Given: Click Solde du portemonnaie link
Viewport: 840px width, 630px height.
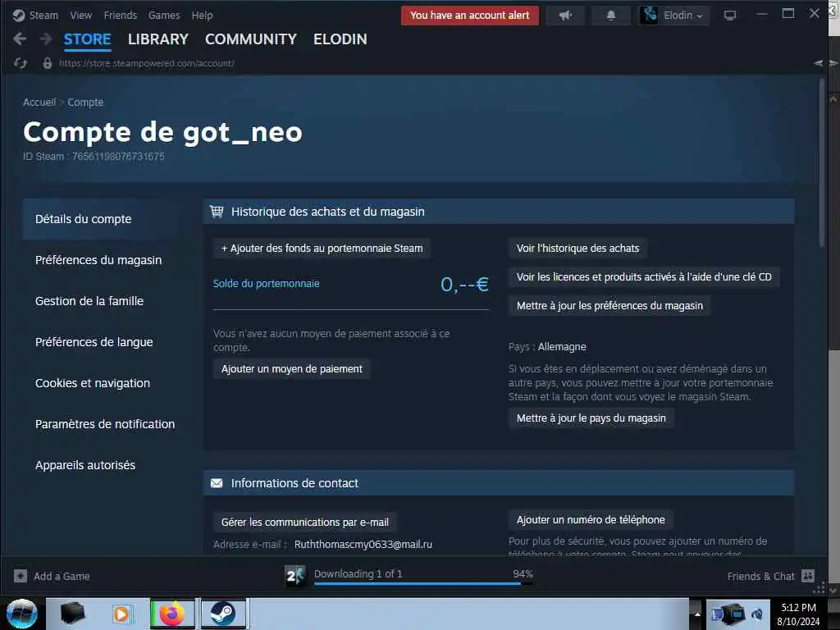Looking at the screenshot, I should click(x=267, y=284).
